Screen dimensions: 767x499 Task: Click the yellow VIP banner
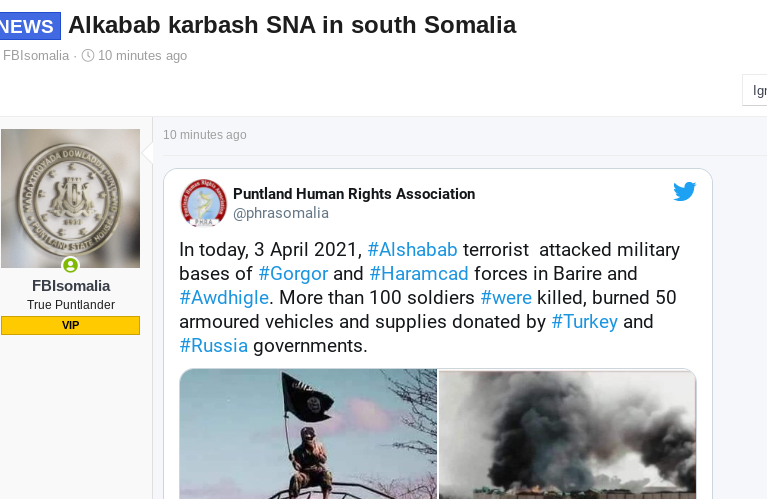(x=70, y=325)
